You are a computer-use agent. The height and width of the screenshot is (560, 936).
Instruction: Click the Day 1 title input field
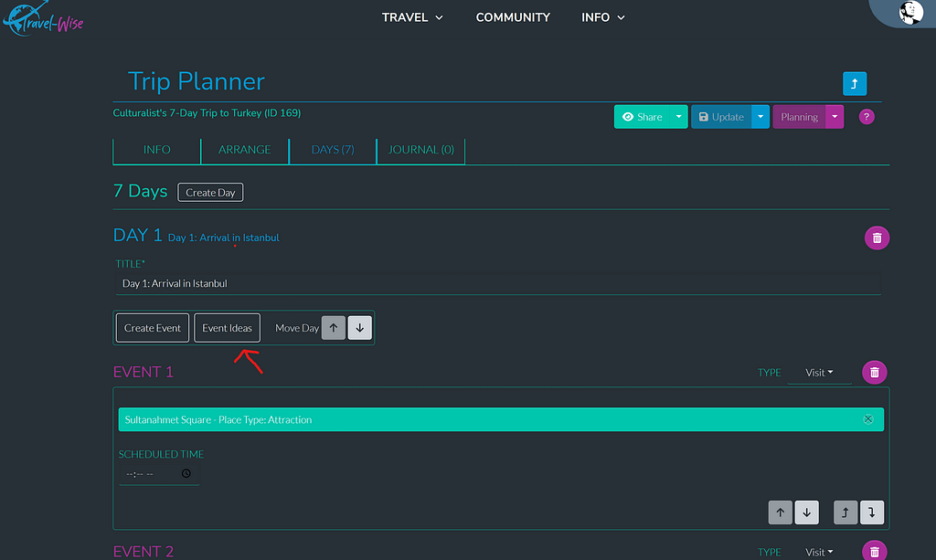coord(498,284)
